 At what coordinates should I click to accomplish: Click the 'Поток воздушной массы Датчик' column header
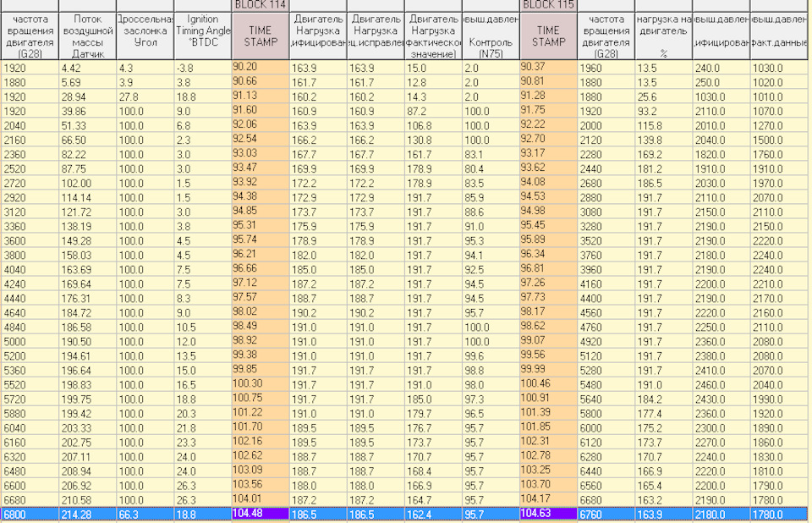click(x=87, y=36)
